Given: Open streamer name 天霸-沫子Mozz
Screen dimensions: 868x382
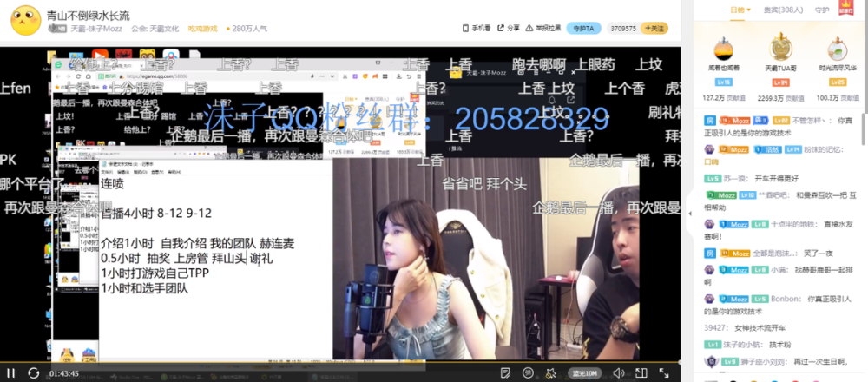Looking at the screenshot, I should (x=97, y=29).
